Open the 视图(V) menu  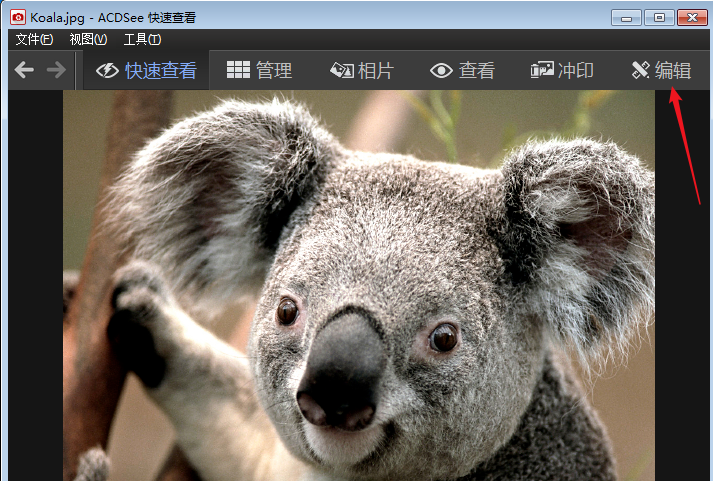tap(88, 39)
